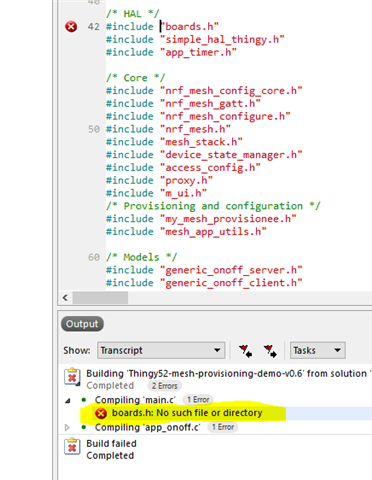The height and width of the screenshot is (480, 372).
Task: Select the 'boards.h: No such file or directory' error
Action: coord(187,413)
